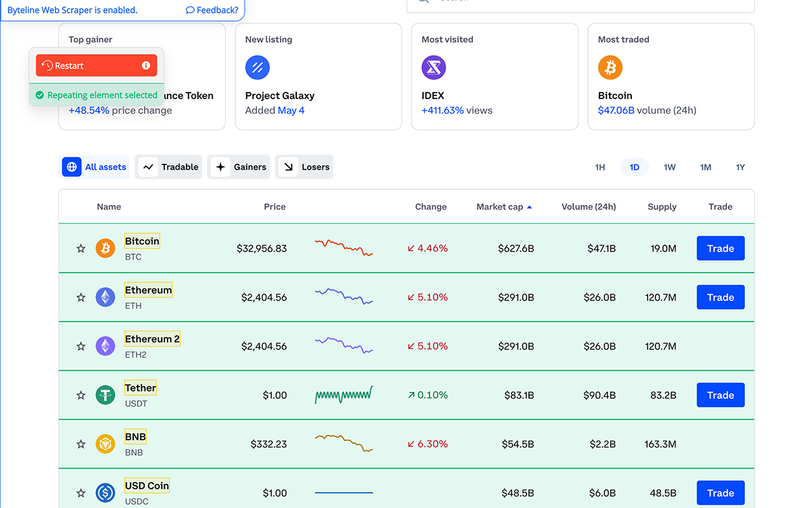Click the Trade button for Ethereum
Viewport: 812px width, 508px height.
(x=721, y=297)
